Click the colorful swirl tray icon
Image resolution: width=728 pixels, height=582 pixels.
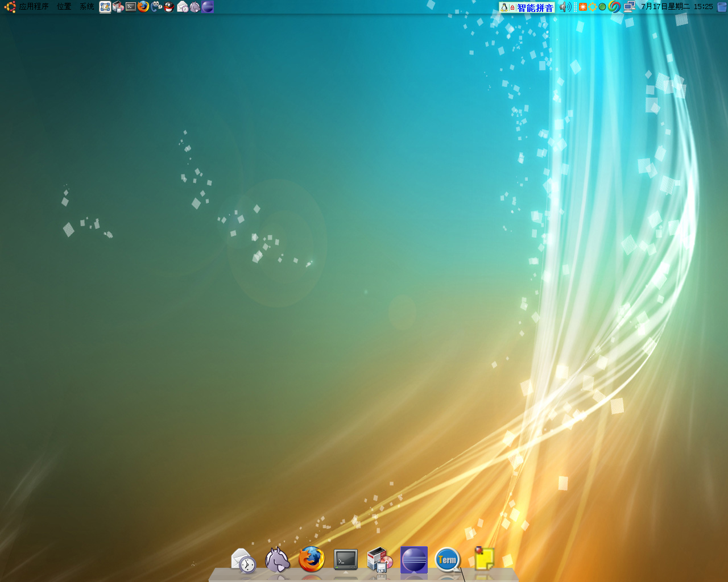coord(614,7)
